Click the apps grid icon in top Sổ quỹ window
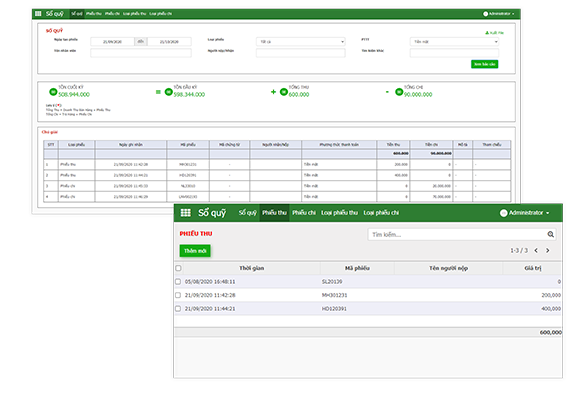The width and height of the screenshot is (570, 407). pos(38,14)
